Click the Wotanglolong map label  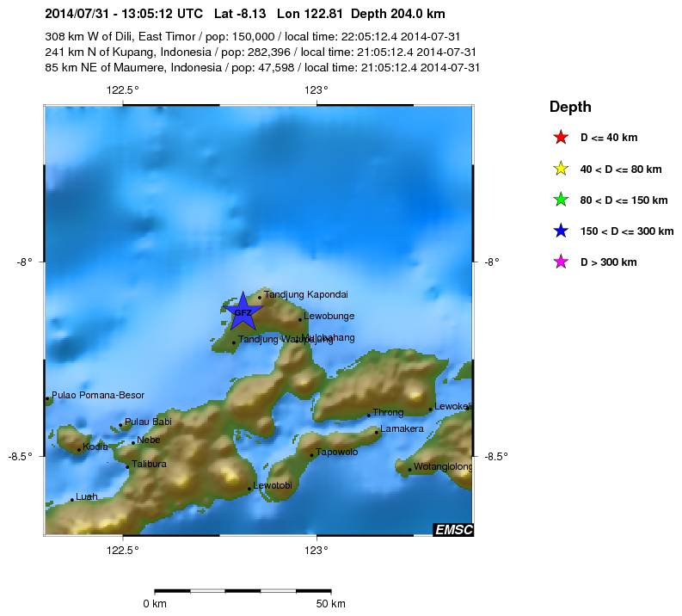443,467
